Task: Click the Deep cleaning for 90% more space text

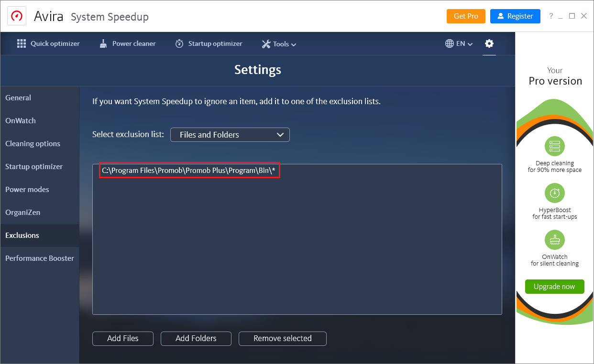Action: tap(555, 167)
